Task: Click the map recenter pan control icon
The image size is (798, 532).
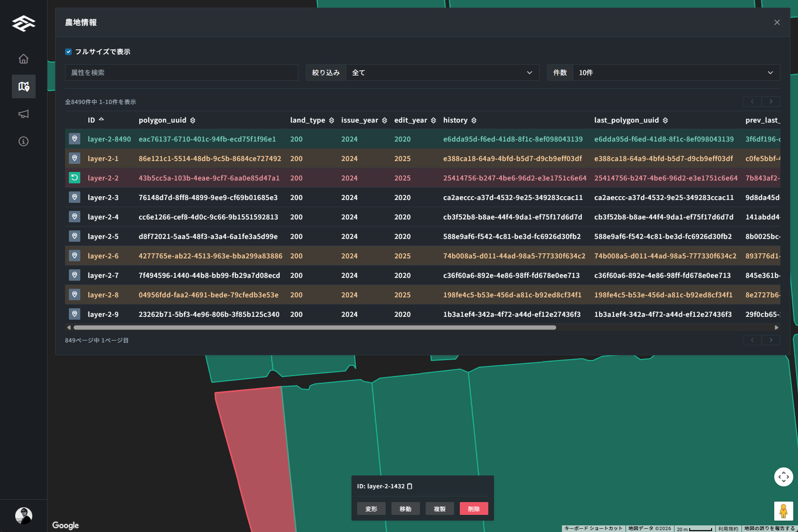Action: (x=783, y=477)
